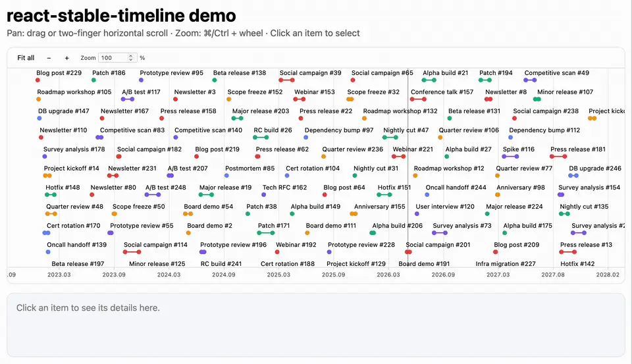Select Scope freeze #50
The height and width of the screenshot is (364, 632).
tap(139, 207)
